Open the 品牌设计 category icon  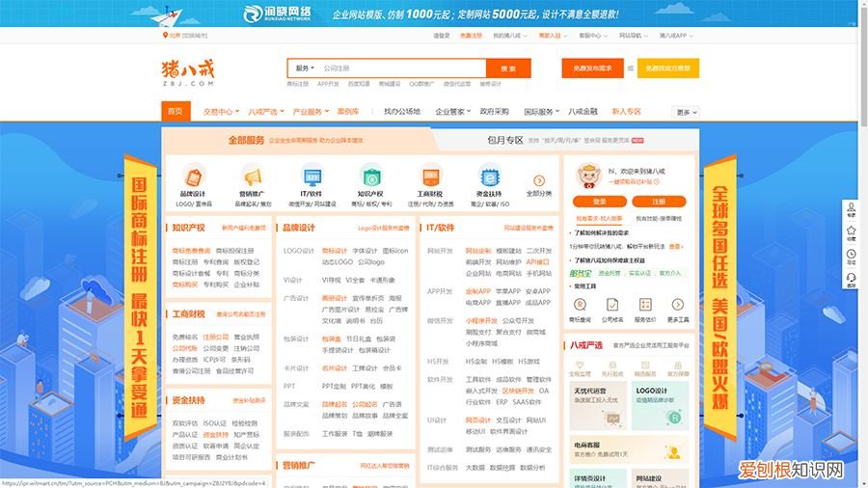[193, 176]
